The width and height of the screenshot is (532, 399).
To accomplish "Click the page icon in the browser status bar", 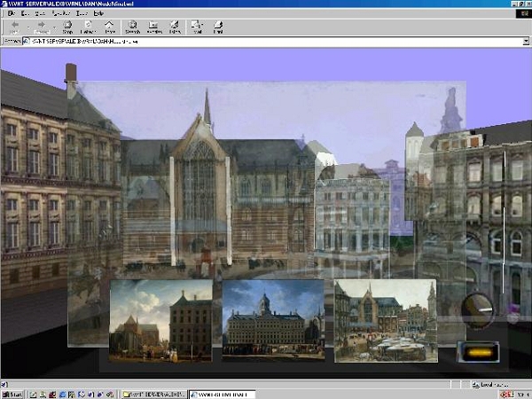I will (4, 385).
